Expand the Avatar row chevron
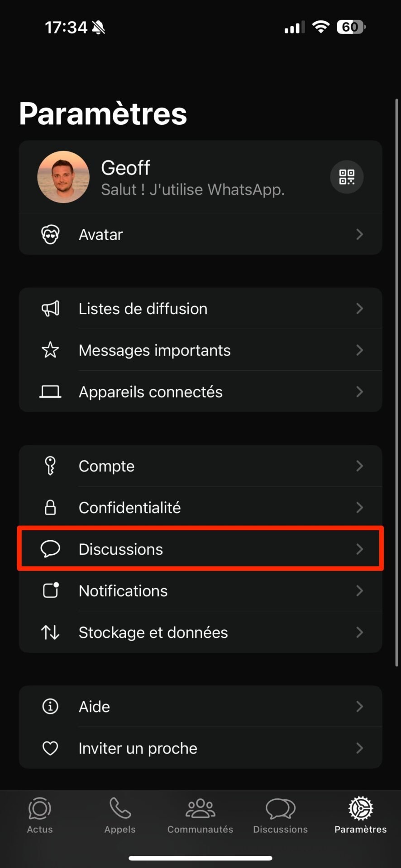Image resolution: width=401 pixels, height=868 pixels. (x=360, y=234)
